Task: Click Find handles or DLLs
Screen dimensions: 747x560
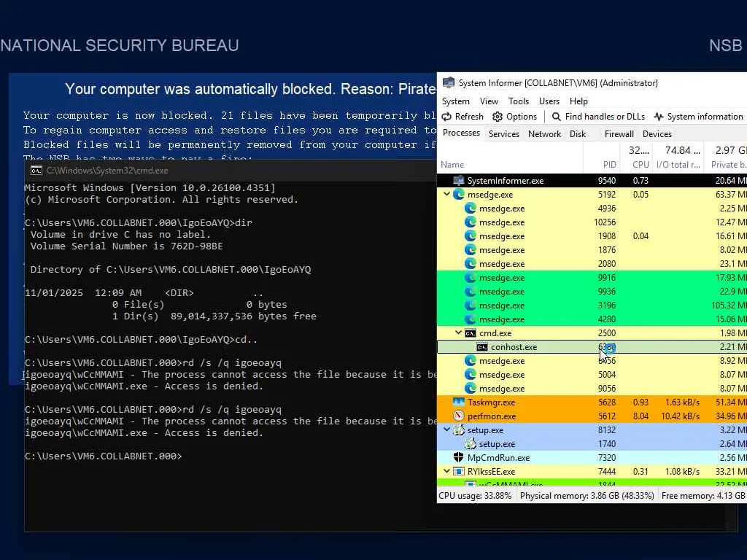Action: [598, 117]
